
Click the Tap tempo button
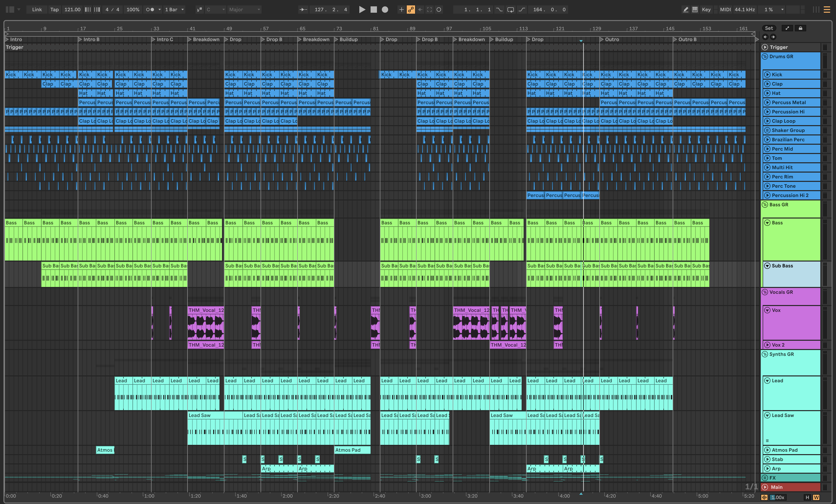click(54, 10)
